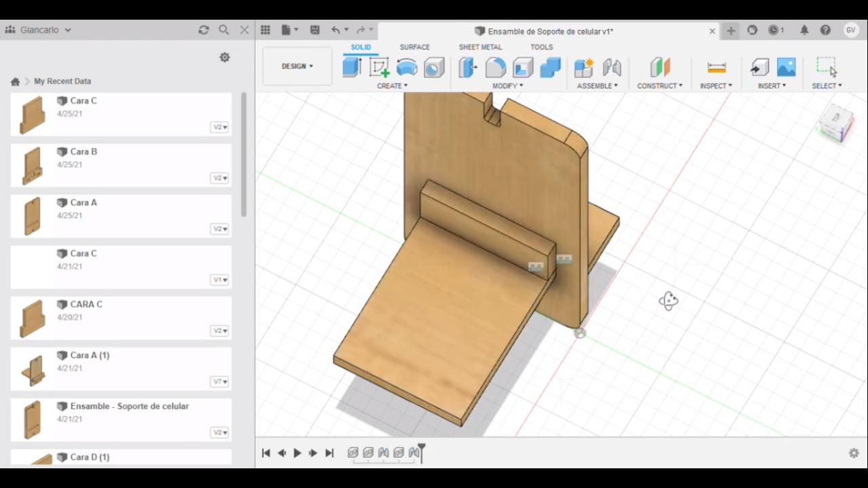Start a new sketch with Create Sketch
Viewport: 868px width, 488px height.
click(x=379, y=67)
